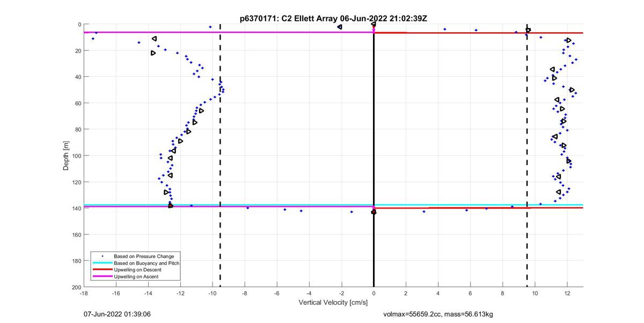The height and width of the screenshot is (323, 644).
Task: Click the 140 tick label on the depth axis
Action: click(76, 209)
